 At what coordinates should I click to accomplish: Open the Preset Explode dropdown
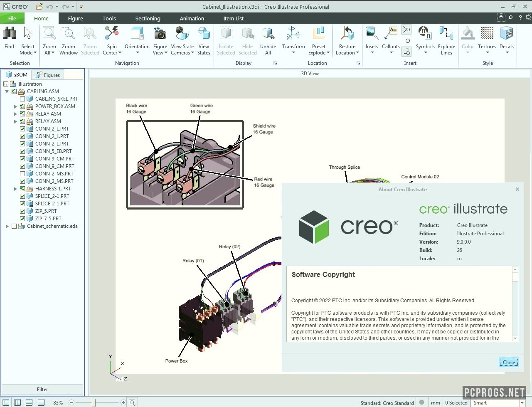point(319,49)
